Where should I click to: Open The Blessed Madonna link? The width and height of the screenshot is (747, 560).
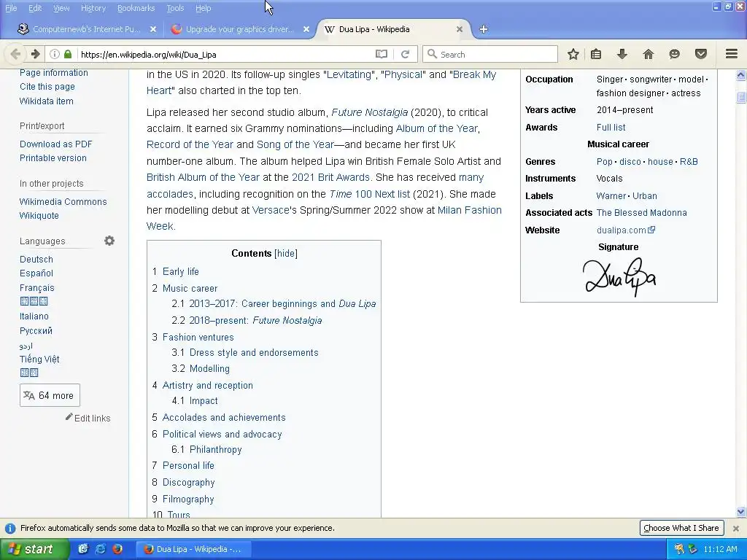pyautogui.click(x=642, y=213)
